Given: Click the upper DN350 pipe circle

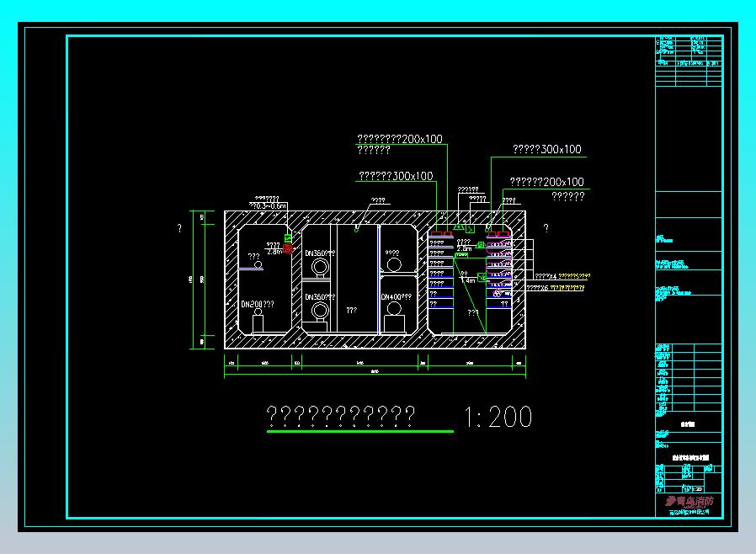Looking at the screenshot, I should pos(320,267).
